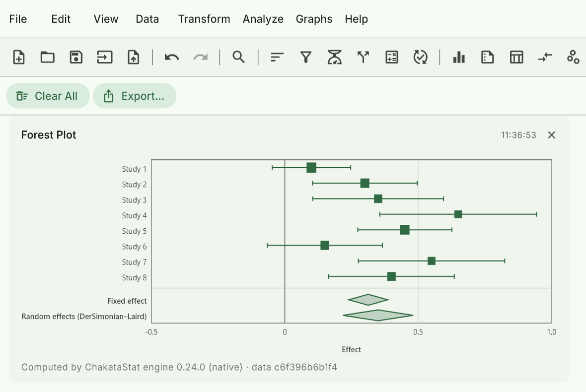Click the export file upload icon
586x392 pixels.
[x=134, y=57]
